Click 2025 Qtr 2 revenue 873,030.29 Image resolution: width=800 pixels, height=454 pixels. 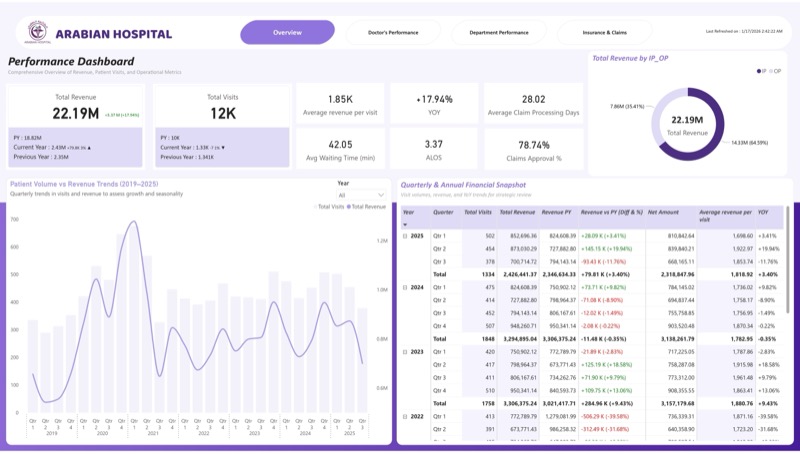tap(523, 249)
